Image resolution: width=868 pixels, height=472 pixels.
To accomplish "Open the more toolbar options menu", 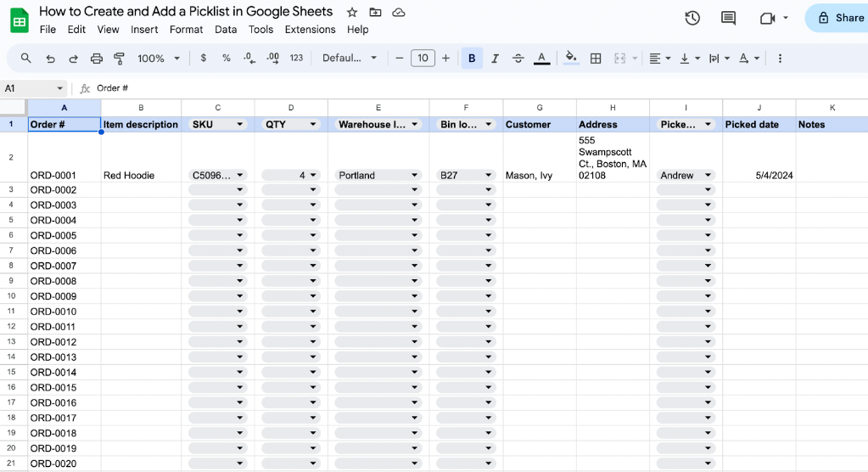I will [780, 59].
